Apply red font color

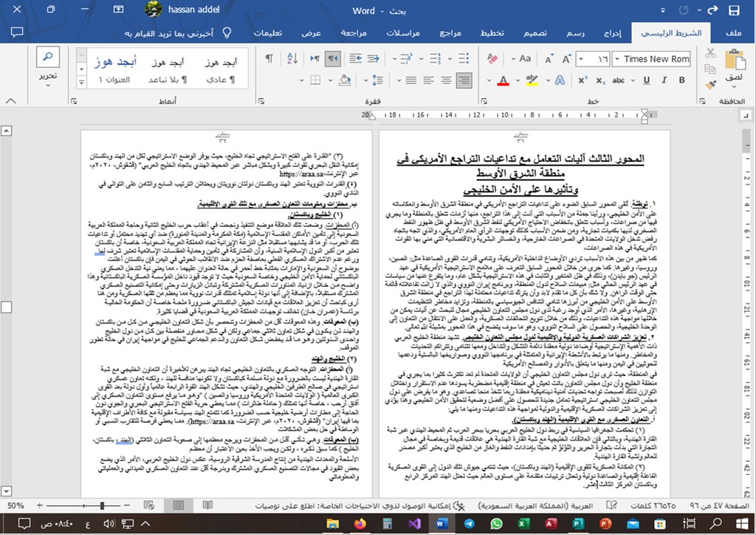(504, 80)
